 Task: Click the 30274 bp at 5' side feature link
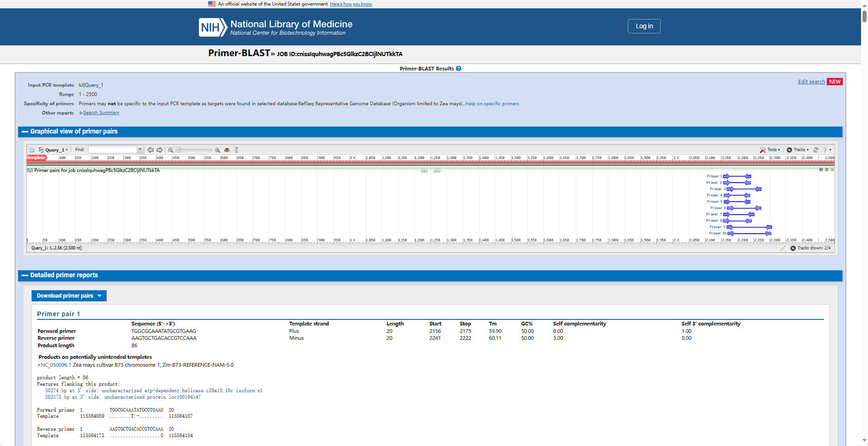[153, 391]
